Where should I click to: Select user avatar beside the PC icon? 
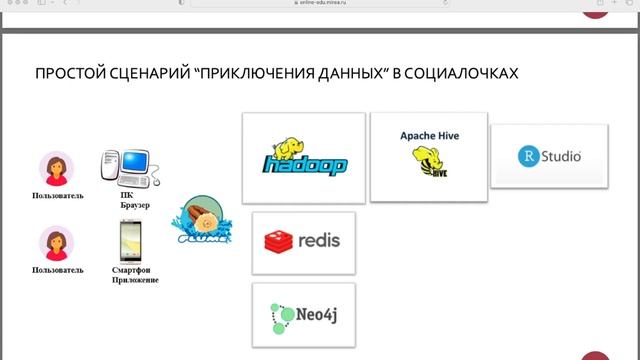click(56, 169)
